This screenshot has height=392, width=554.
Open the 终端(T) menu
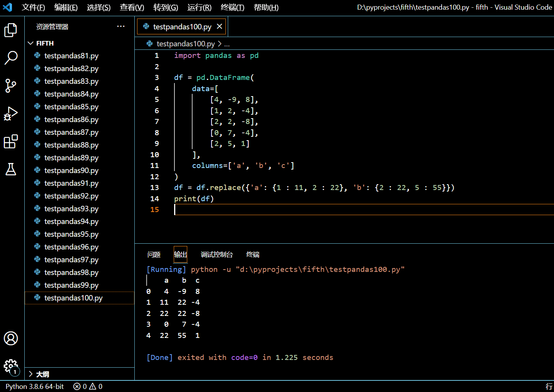click(233, 7)
